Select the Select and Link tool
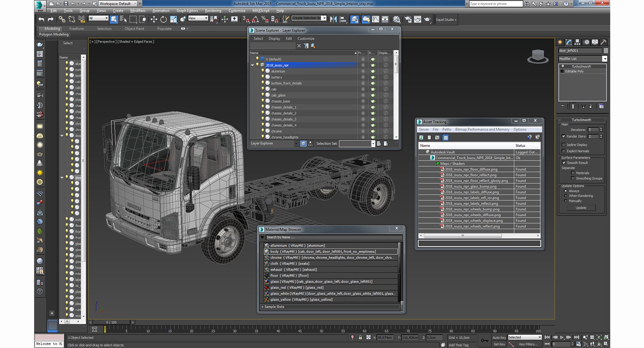Image resolution: width=644 pixels, height=348 pixels. pos(62,19)
